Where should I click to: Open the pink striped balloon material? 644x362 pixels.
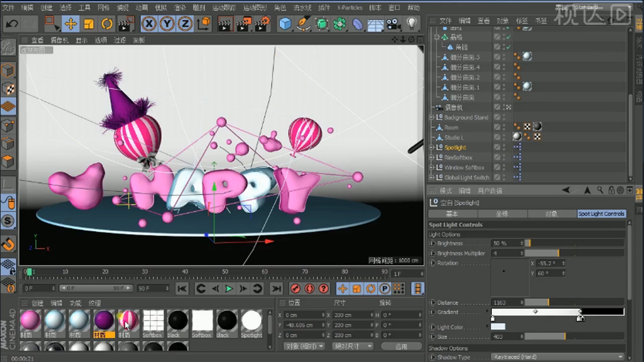click(128, 321)
